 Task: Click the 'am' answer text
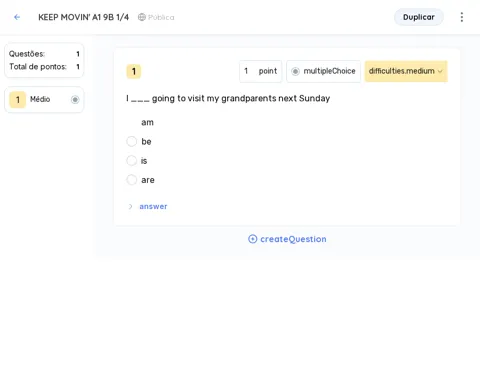point(147,122)
